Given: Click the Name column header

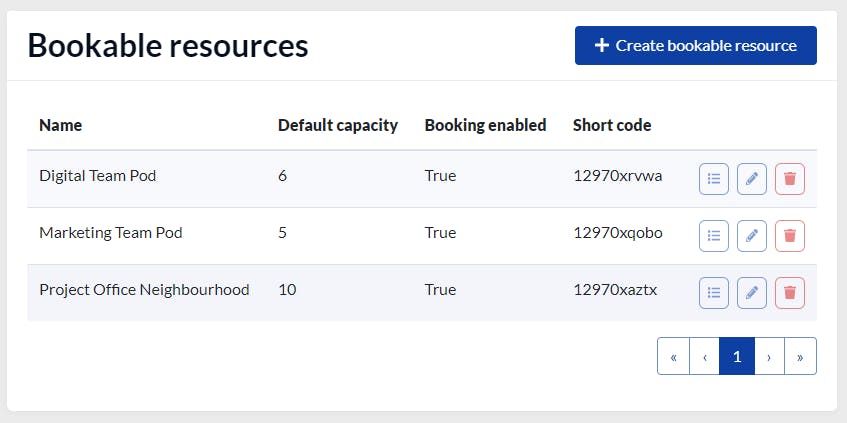Looking at the screenshot, I should [x=61, y=126].
